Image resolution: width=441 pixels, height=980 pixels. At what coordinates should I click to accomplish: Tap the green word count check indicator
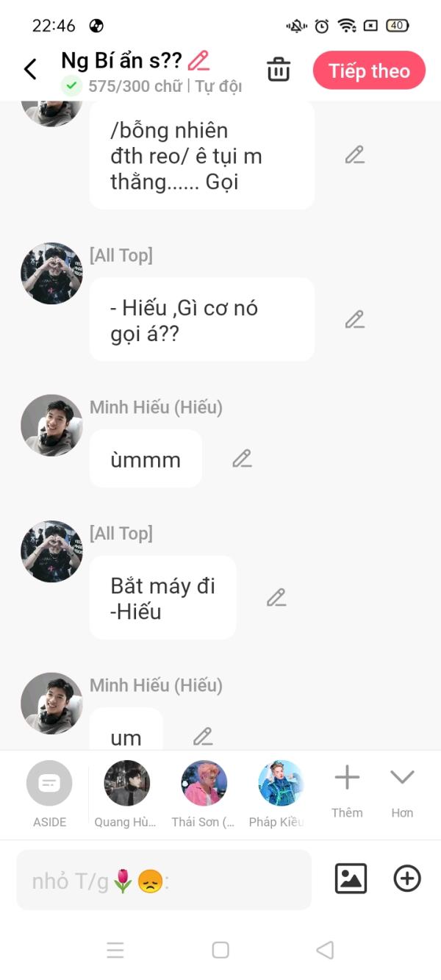(71, 86)
